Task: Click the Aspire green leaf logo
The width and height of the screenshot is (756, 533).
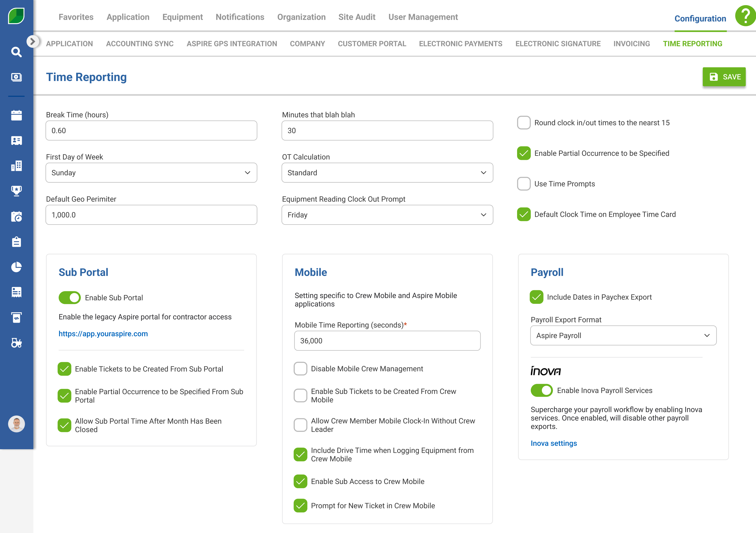Action: [16, 16]
